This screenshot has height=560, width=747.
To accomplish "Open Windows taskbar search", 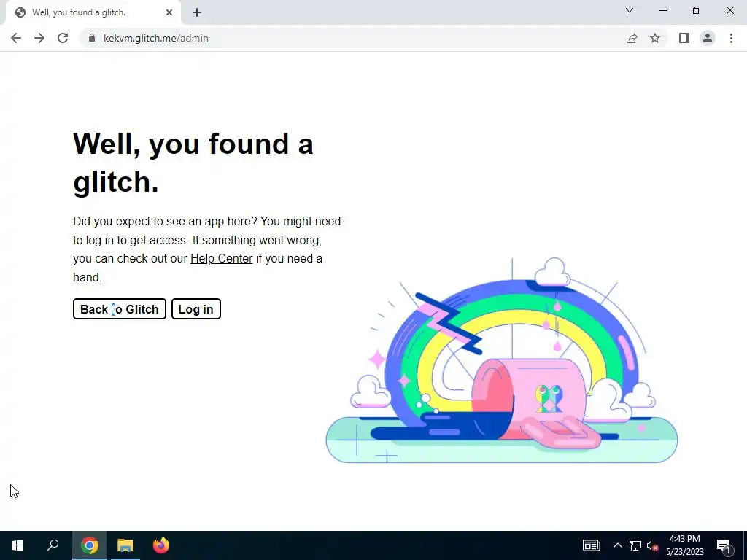I will 53,545.
